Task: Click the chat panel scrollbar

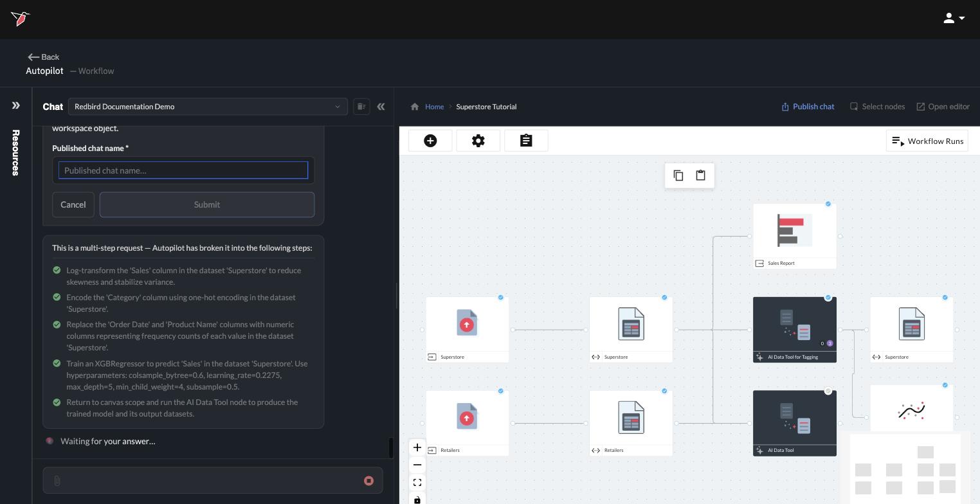Action: click(x=391, y=447)
